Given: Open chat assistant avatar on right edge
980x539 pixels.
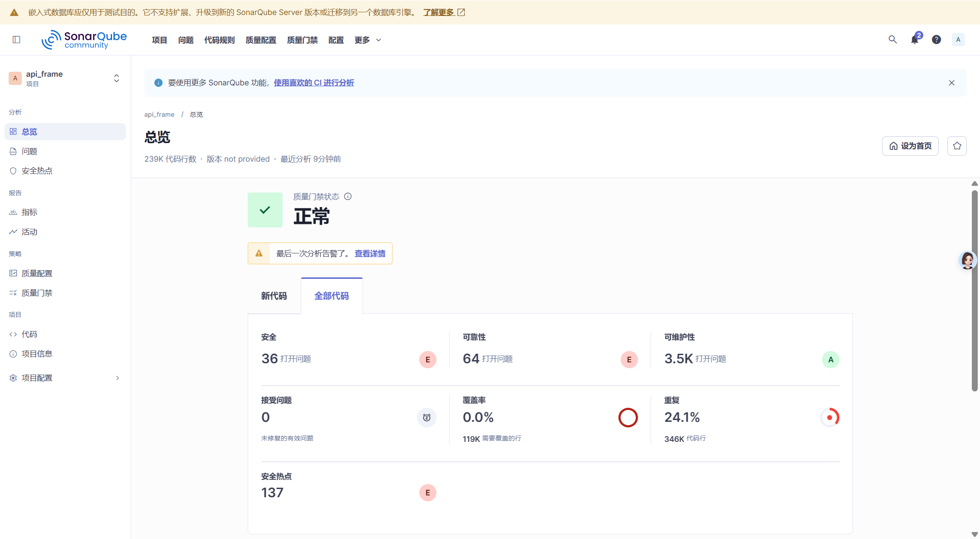Looking at the screenshot, I should pyautogui.click(x=967, y=260).
